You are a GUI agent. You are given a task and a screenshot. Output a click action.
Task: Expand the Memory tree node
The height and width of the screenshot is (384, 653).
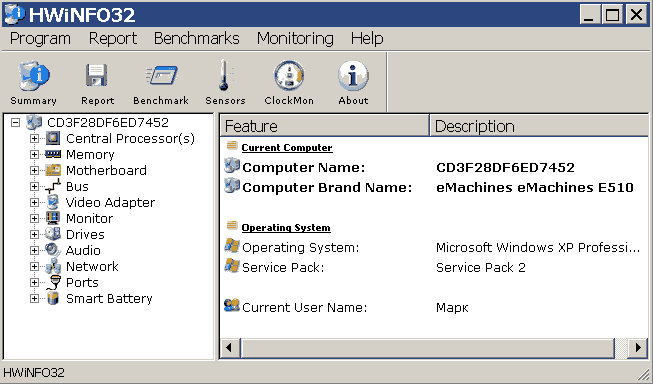click(35, 155)
